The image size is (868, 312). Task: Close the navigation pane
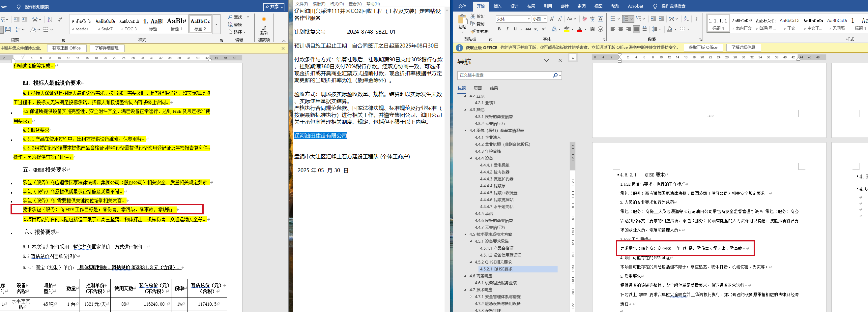click(x=560, y=60)
